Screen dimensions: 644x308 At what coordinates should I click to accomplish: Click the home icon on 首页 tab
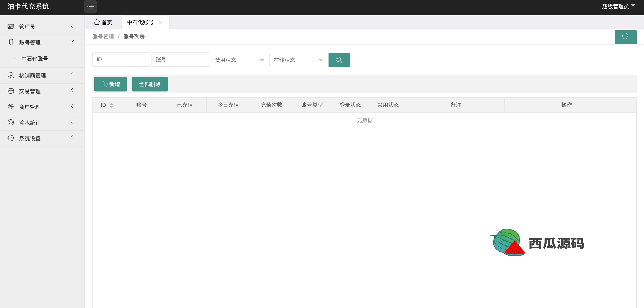(x=96, y=22)
